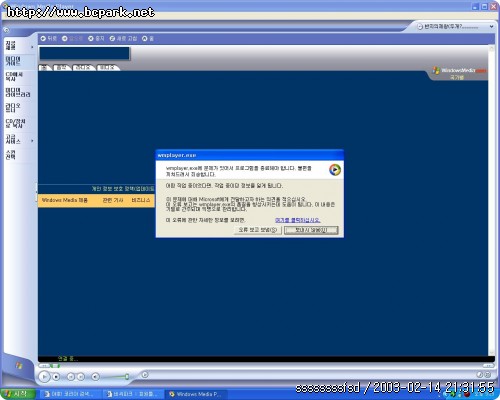
Task: Click the Windows Media 제품 link
Action: pyautogui.click(x=65, y=200)
